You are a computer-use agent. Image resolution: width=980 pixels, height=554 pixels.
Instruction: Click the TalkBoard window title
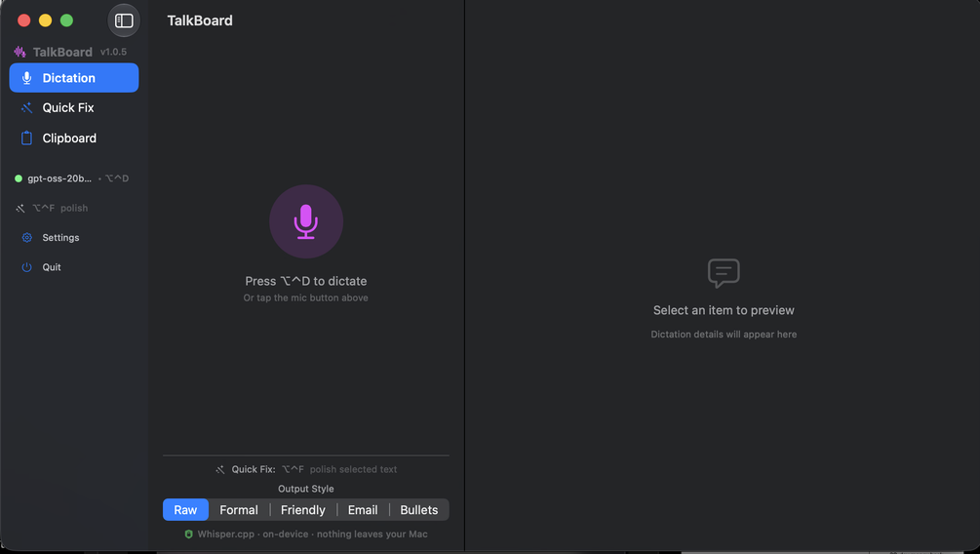(x=200, y=20)
